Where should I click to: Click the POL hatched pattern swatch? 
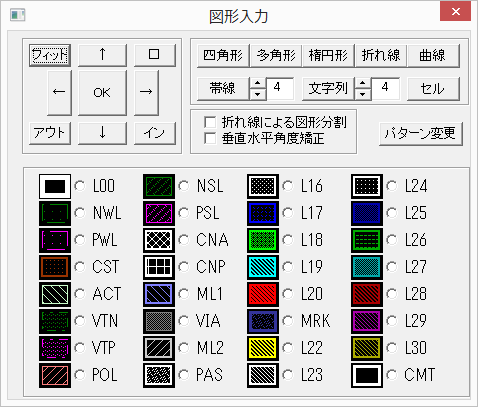55,375
